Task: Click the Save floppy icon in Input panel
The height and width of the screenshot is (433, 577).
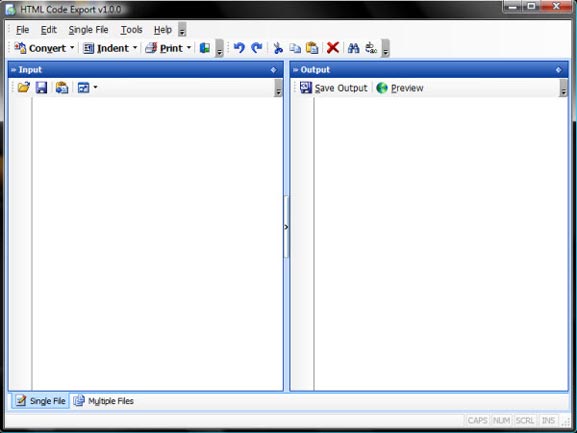Action: [41, 88]
